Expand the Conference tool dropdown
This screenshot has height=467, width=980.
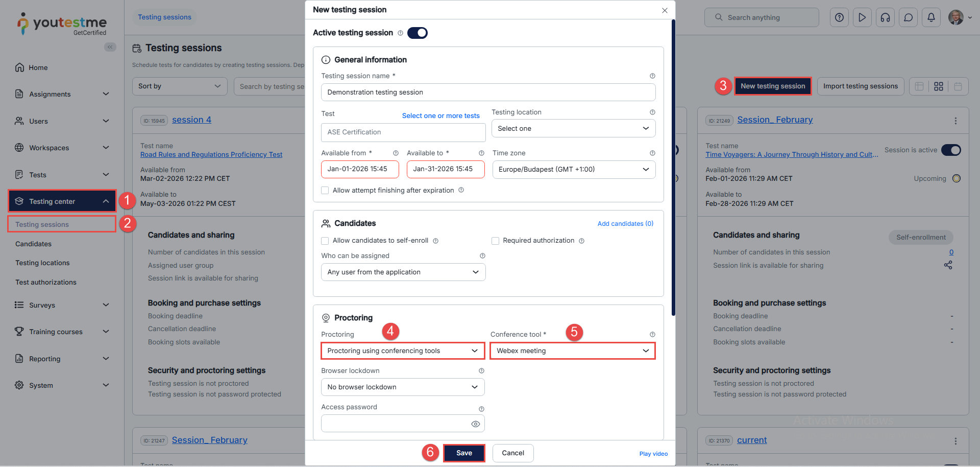coord(572,351)
